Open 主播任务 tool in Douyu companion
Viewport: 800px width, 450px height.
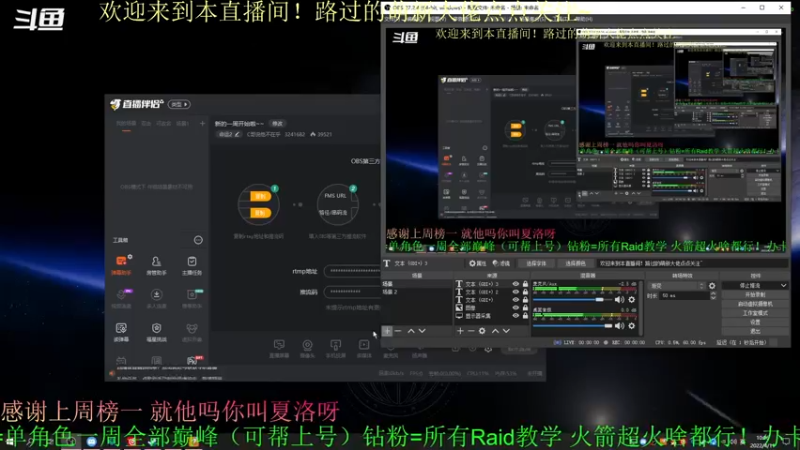click(x=192, y=265)
